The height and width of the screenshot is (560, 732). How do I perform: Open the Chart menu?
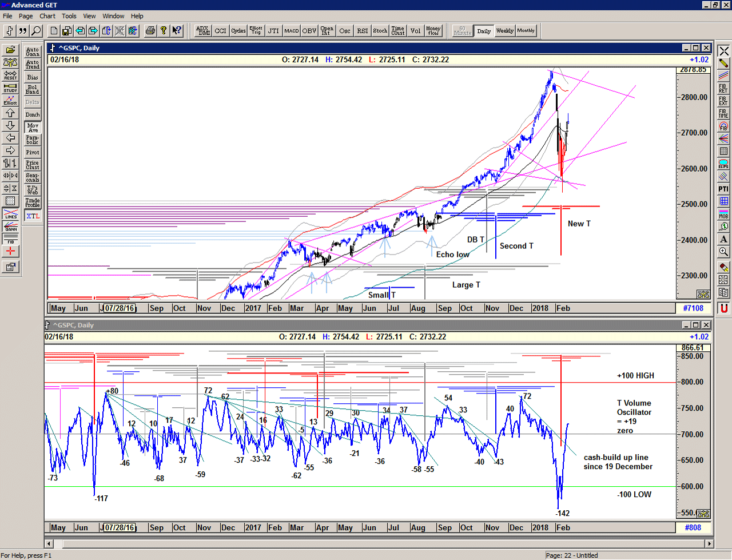coord(47,16)
